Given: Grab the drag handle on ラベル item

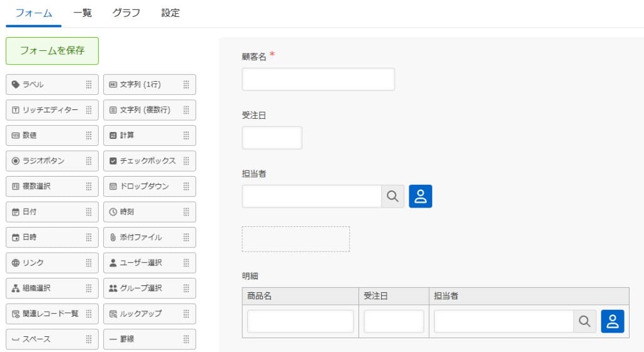Looking at the screenshot, I should point(89,84).
